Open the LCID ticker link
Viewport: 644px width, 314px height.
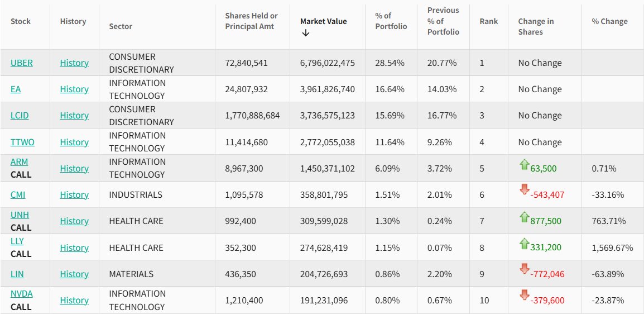[20, 115]
